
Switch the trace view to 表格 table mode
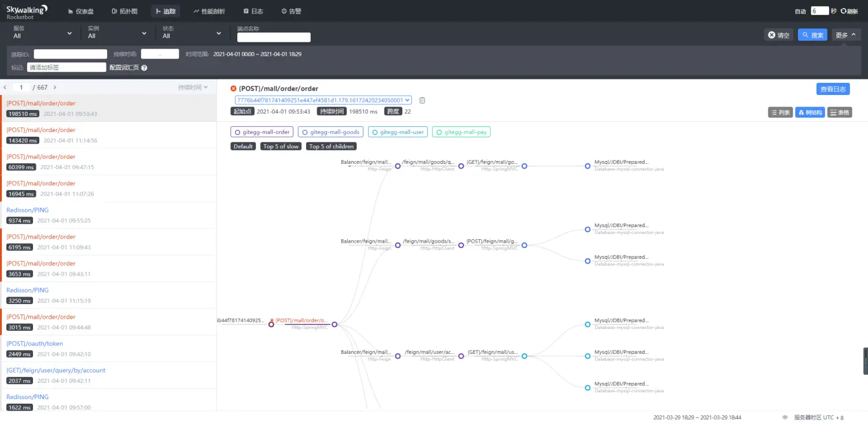[840, 112]
